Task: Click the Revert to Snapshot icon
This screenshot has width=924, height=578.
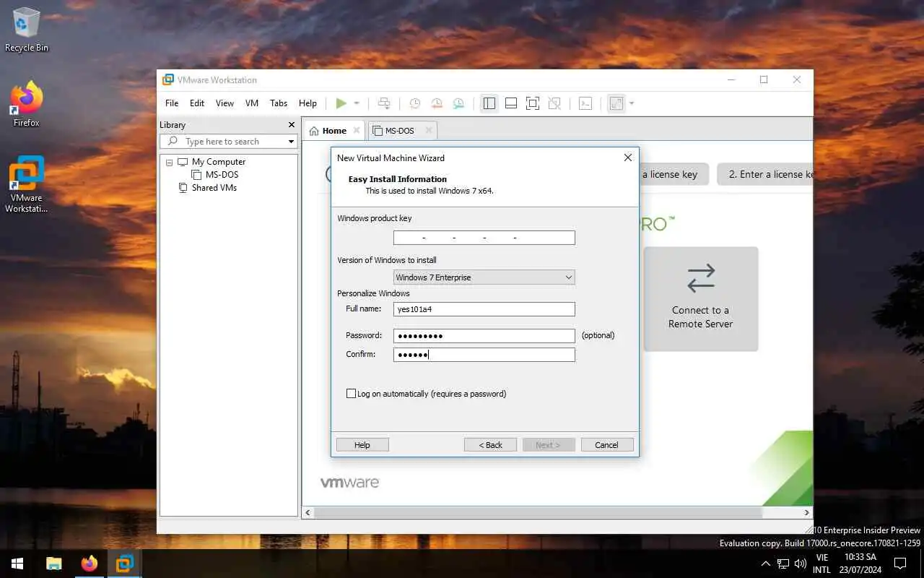Action: 437,103
